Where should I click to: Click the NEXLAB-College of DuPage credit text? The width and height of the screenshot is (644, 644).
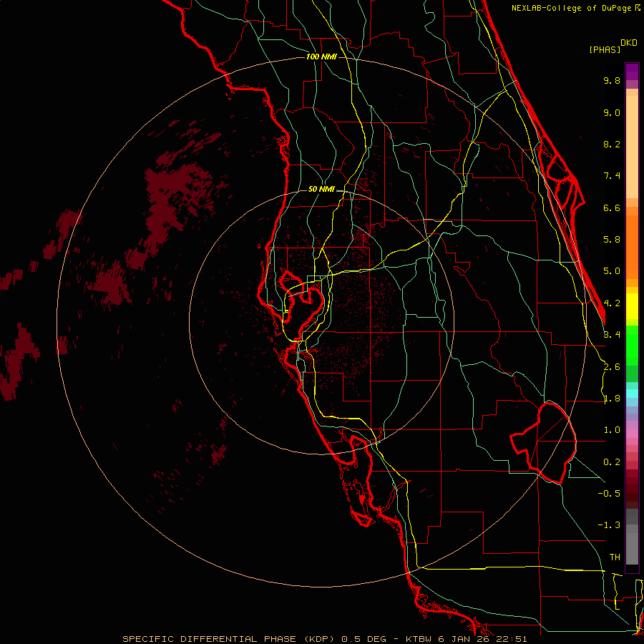coord(572,8)
